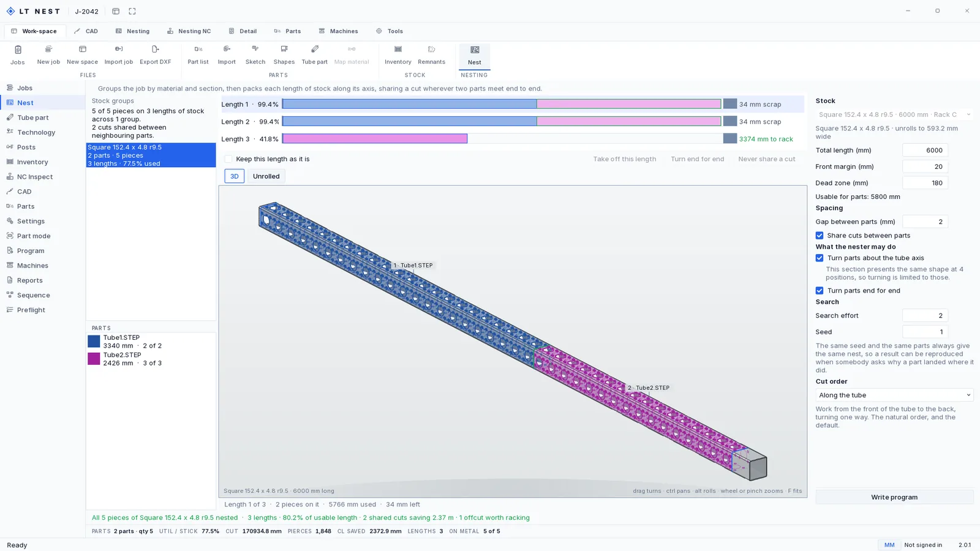Click the fullscreen icon in the title bar
Screen dimensions: 980x551
(132, 11)
